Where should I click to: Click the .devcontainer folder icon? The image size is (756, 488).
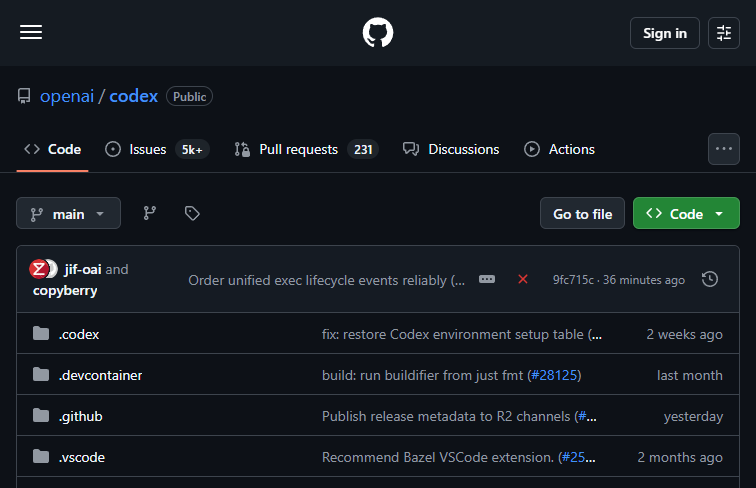tap(41, 374)
